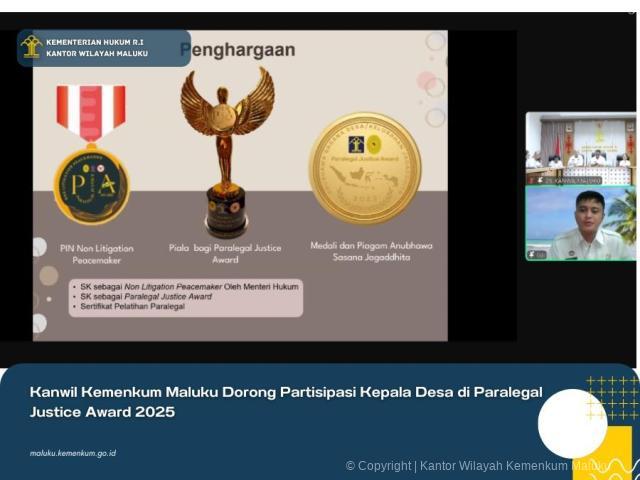Open the maluku.kemenkum.go.id link
This screenshot has height=480, width=640.
pos(73,453)
